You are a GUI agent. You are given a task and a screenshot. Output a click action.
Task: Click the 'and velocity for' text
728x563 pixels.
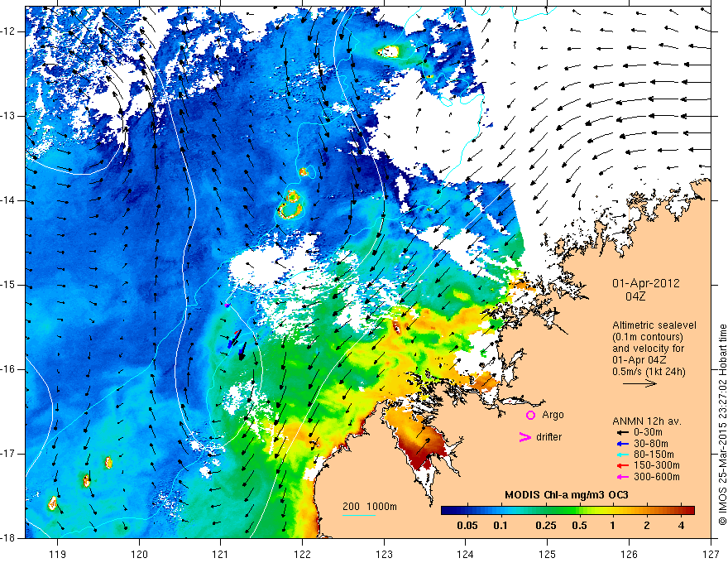coord(648,349)
